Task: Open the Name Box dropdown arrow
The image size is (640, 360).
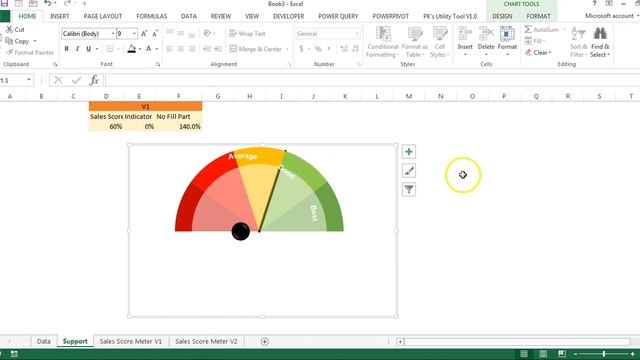Action: point(29,80)
